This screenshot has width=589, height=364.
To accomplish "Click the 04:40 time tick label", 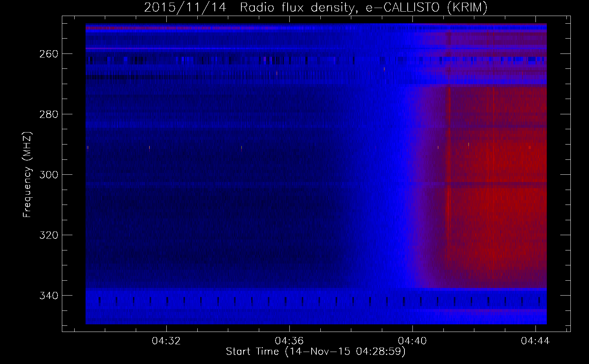I will pos(412,341).
